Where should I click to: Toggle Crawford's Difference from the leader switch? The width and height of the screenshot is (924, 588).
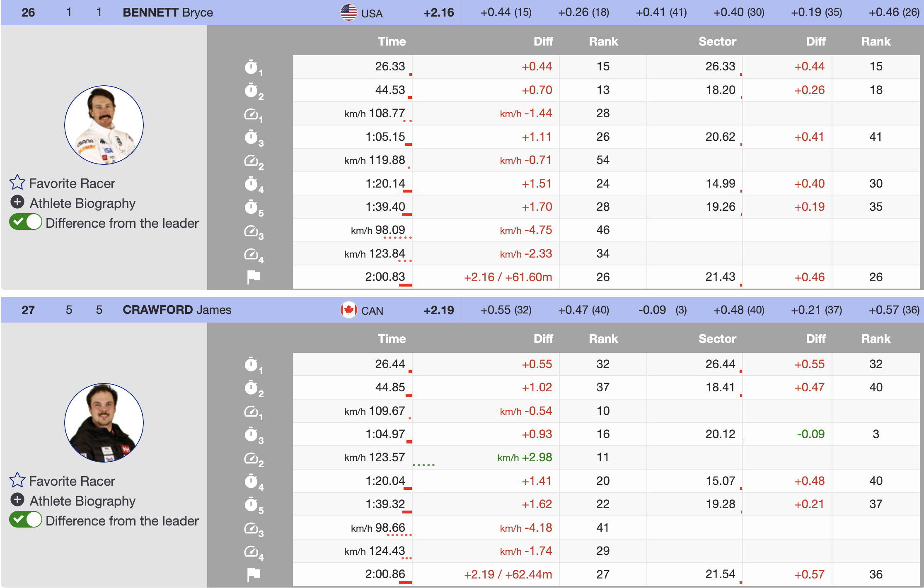(x=26, y=520)
